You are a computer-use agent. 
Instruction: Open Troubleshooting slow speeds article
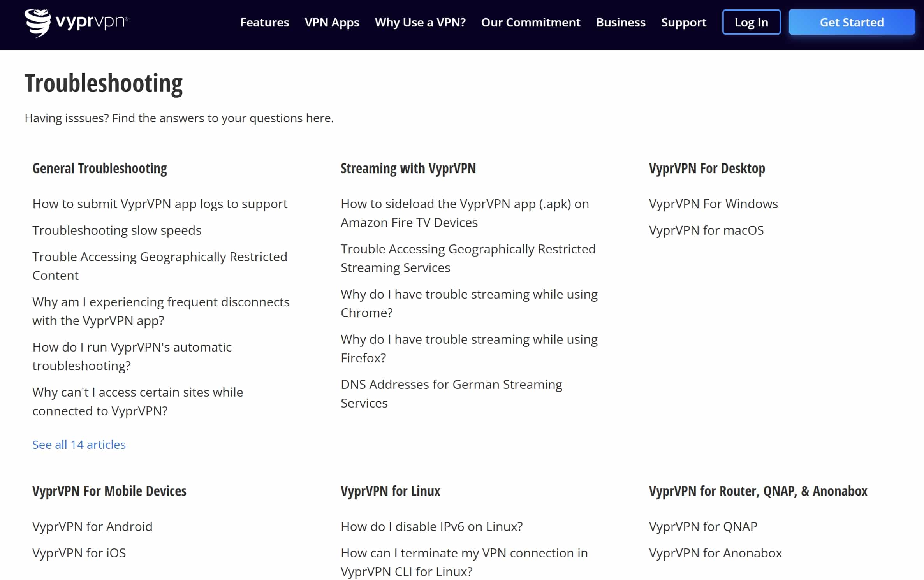(117, 230)
